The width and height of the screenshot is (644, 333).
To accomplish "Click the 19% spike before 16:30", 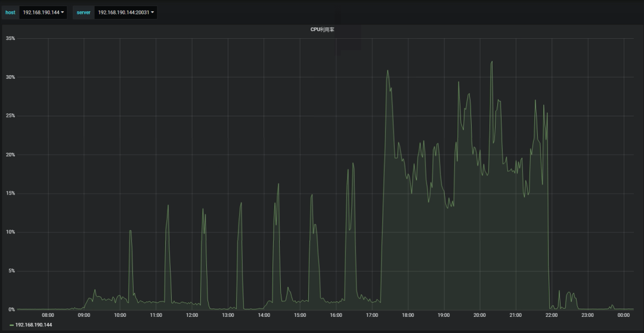I will point(352,163).
